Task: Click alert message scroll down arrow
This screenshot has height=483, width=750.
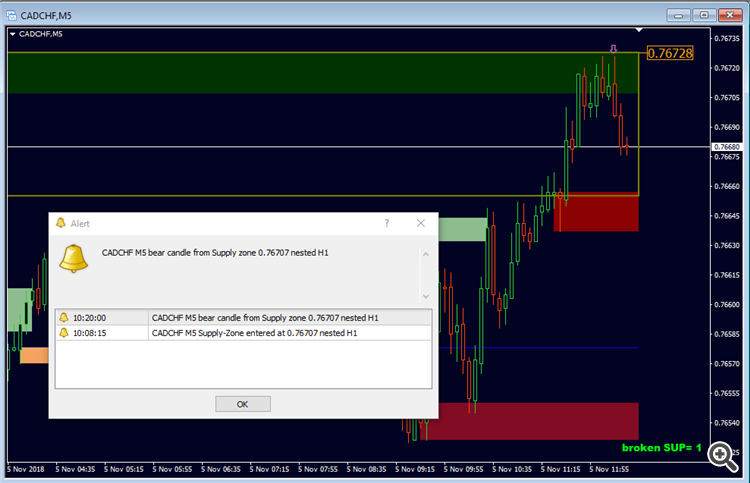Action: point(426,296)
